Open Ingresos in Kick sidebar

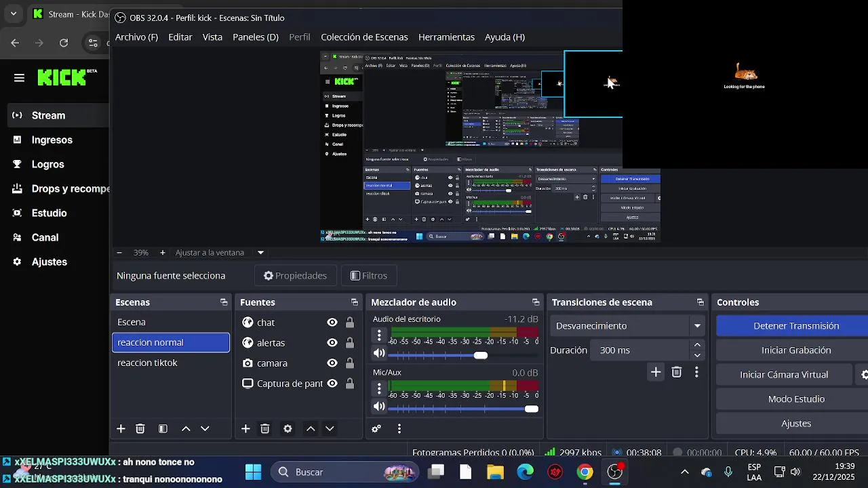pyautogui.click(x=52, y=140)
